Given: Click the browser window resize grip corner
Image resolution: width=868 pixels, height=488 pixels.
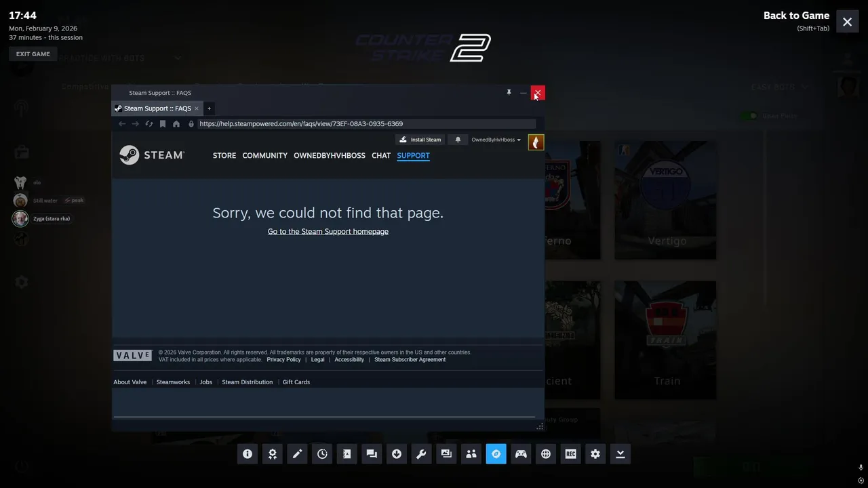Looking at the screenshot, I should tap(540, 427).
